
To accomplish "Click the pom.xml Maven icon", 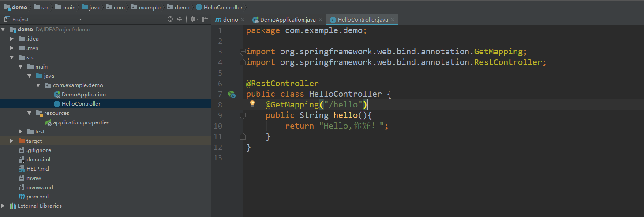I will (22, 197).
